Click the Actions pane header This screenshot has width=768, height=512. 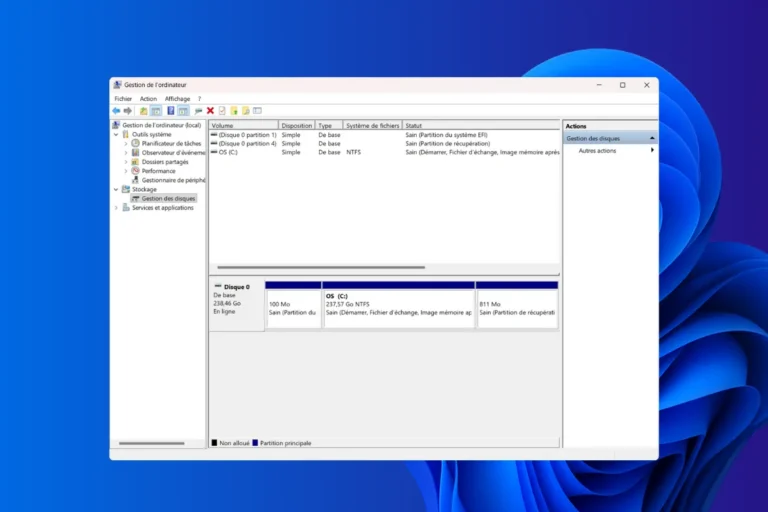tap(610, 126)
